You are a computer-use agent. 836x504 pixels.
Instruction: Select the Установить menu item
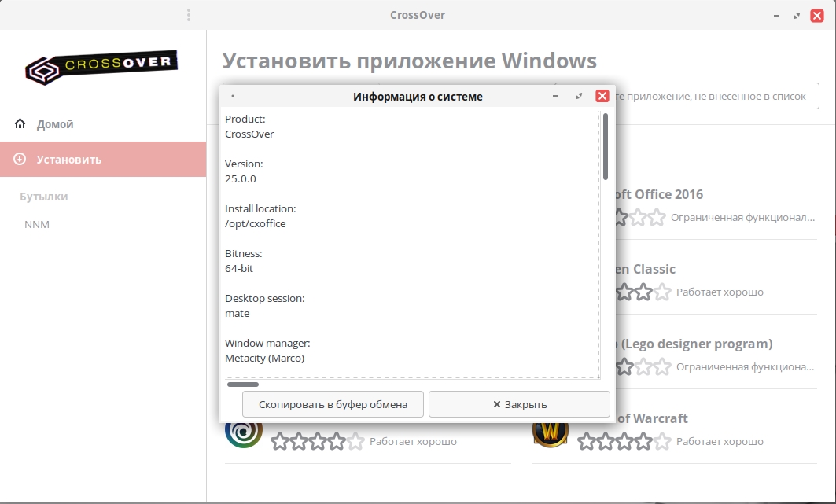69,160
